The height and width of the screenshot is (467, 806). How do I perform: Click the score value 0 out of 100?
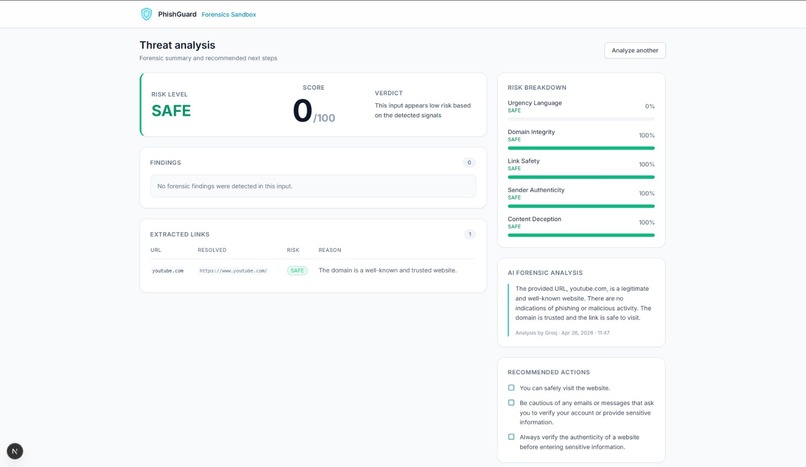point(314,111)
